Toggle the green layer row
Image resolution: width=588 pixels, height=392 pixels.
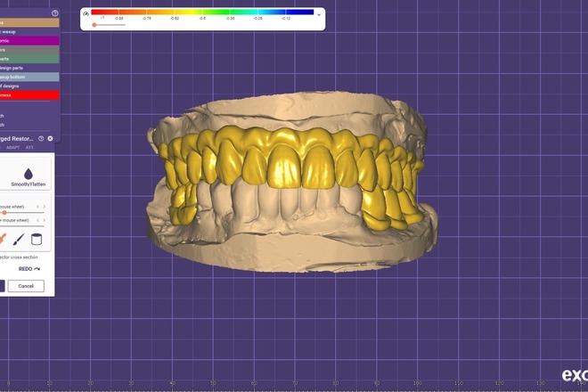(x=29, y=59)
